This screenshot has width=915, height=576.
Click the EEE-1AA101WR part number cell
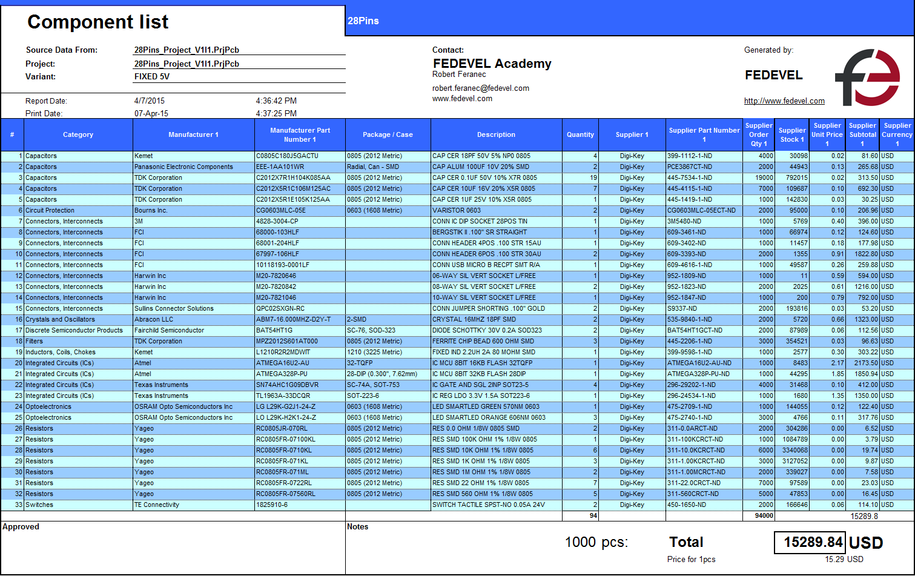click(x=300, y=167)
